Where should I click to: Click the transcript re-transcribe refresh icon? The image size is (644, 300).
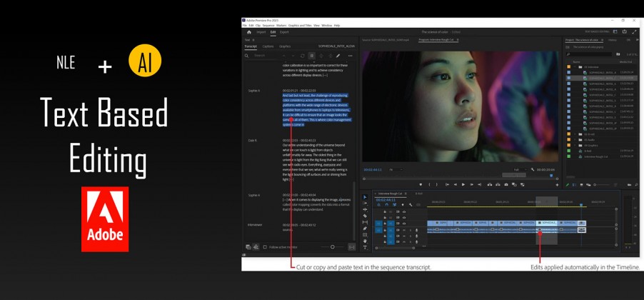point(302,56)
